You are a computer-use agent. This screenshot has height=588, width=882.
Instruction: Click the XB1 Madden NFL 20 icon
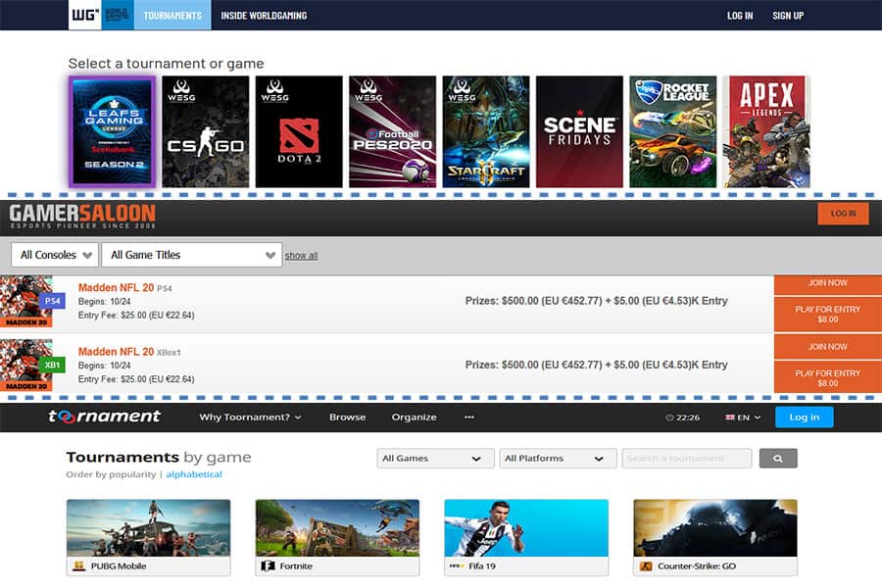pyautogui.click(x=26, y=365)
